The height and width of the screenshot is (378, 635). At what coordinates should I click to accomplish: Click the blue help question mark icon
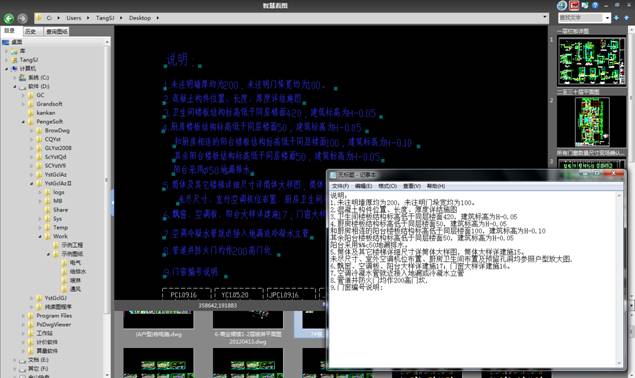click(595, 5)
